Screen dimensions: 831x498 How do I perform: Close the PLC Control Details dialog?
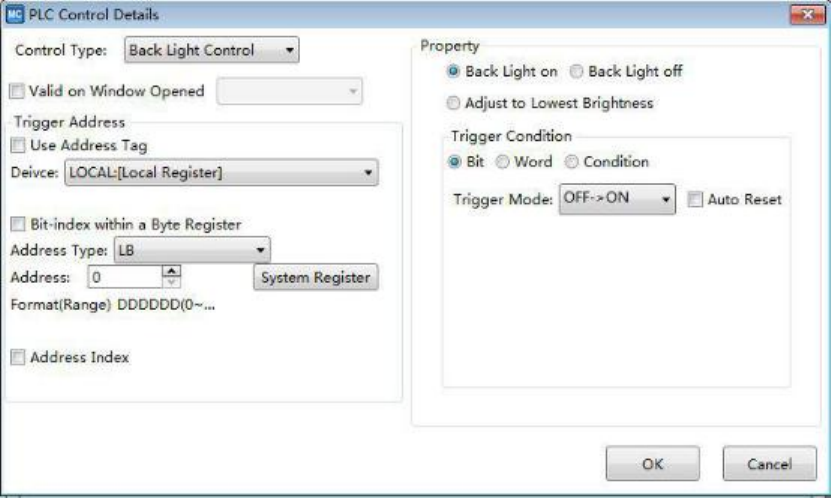(806, 15)
